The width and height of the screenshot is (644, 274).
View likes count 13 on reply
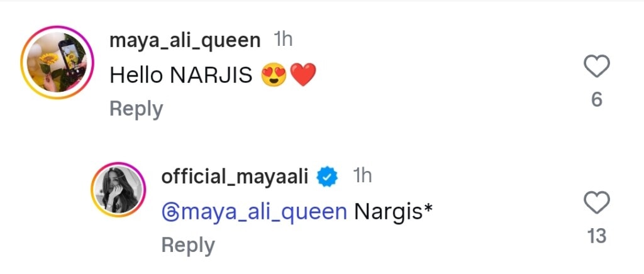(x=597, y=236)
